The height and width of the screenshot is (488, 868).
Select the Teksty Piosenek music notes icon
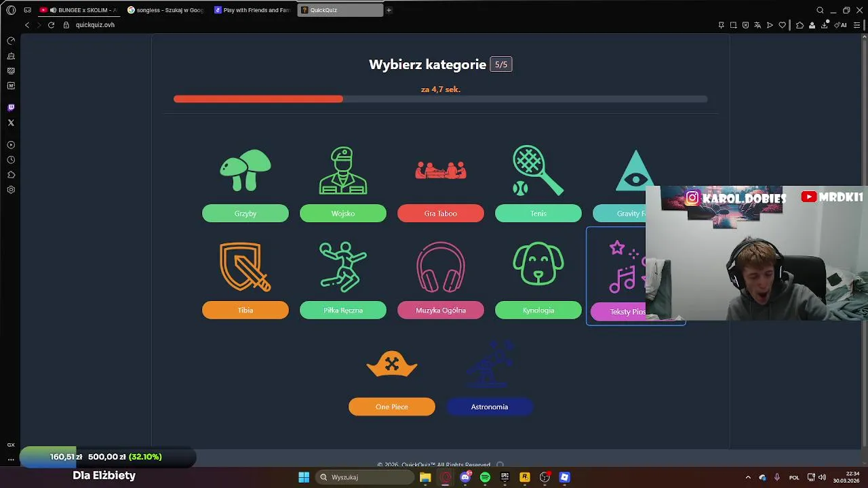pyautogui.click(x=627, y=267)
